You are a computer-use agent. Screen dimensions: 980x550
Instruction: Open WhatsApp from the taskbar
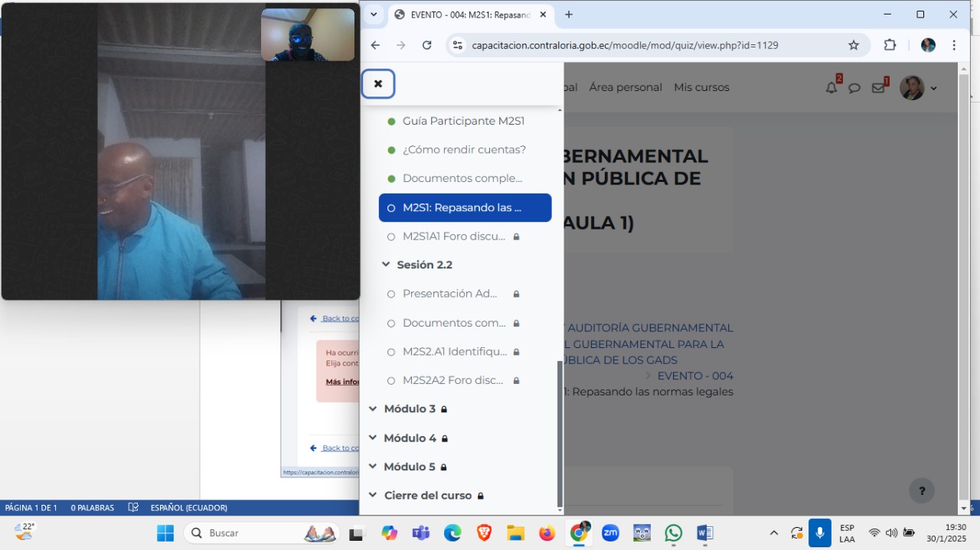point(673,533)
